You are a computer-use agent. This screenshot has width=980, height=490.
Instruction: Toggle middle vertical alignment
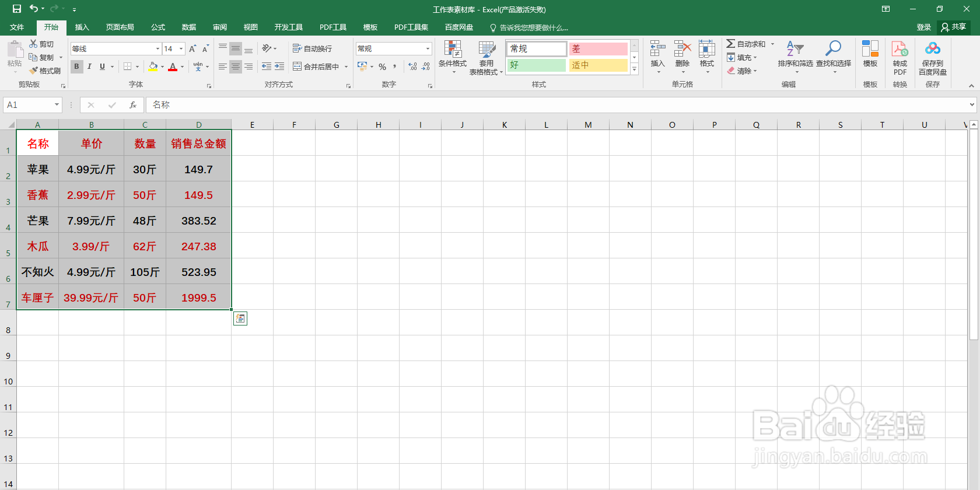pos(236,48)
